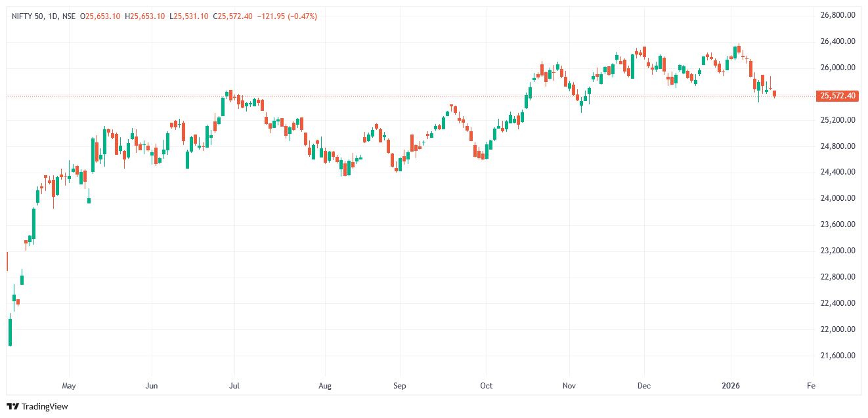The image size is (868, 418).
Task: Click the 26,400.00 price axis label
Action: 838,41
